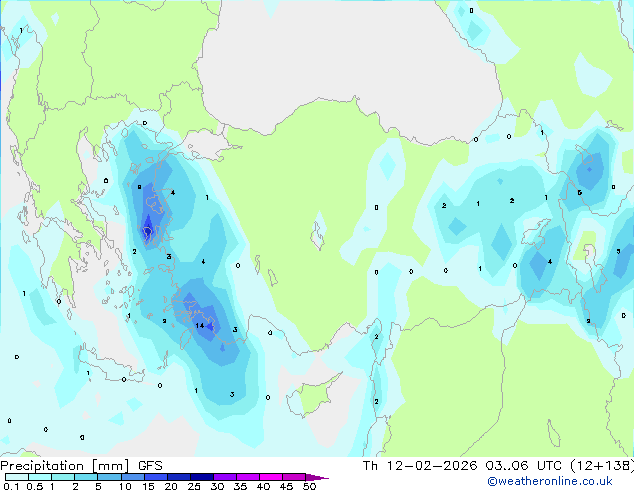Click the "20" legend scale label

(171, 486)
